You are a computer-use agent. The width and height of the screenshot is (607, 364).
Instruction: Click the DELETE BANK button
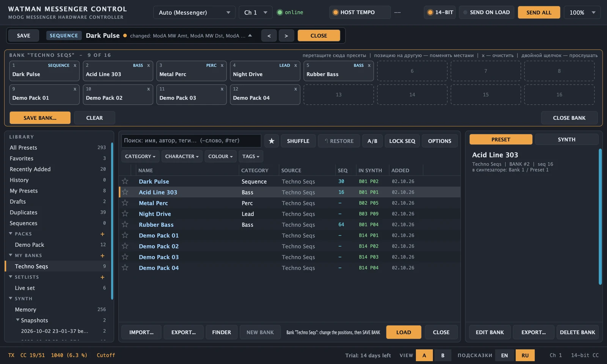[x=577, y=332]
